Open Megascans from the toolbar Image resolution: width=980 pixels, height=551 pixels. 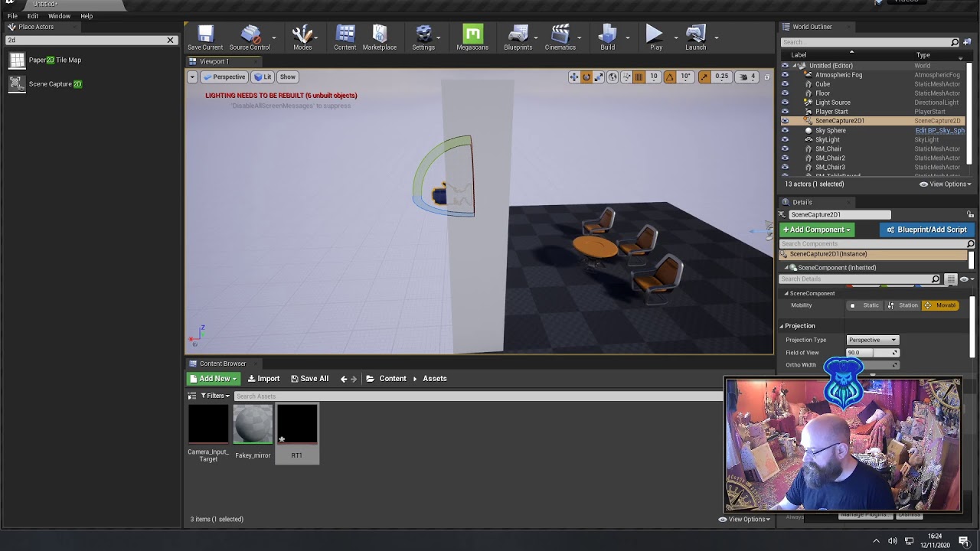(x=472, y=37)
